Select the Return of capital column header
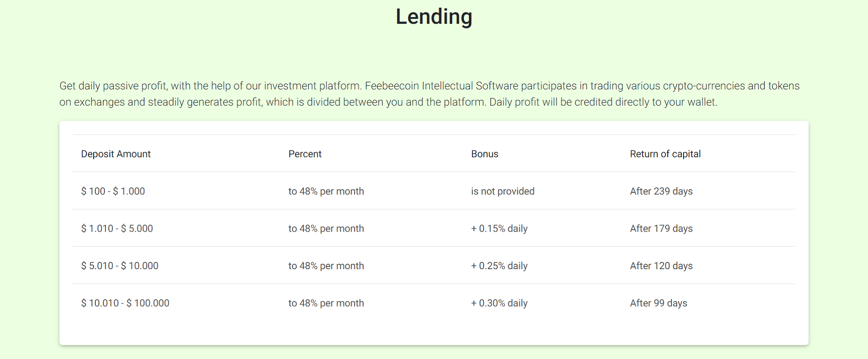This screenshot has width=868, height=359. click(665, 154)
